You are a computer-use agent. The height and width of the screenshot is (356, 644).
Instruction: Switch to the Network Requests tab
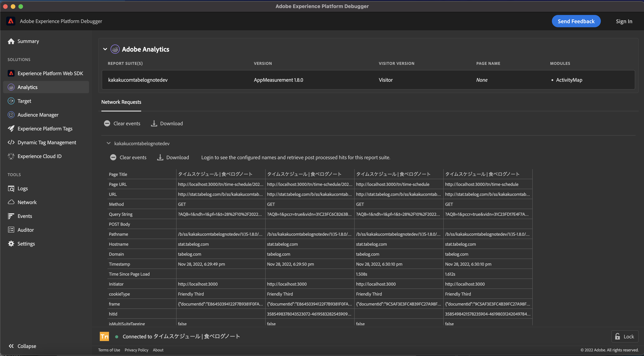click(x=121, y=102)
